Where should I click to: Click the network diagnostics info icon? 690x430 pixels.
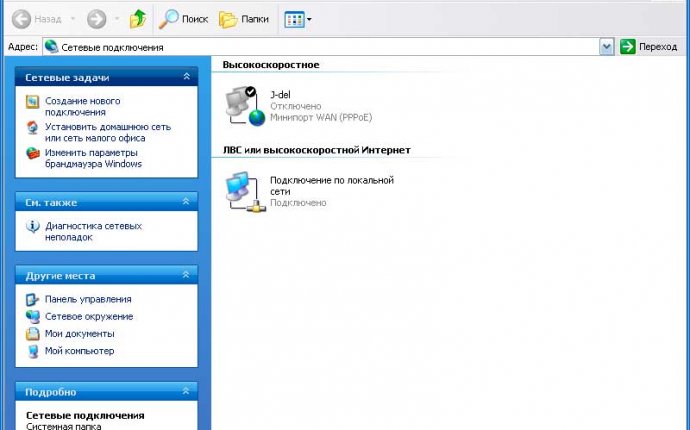(x=33, y=226)
